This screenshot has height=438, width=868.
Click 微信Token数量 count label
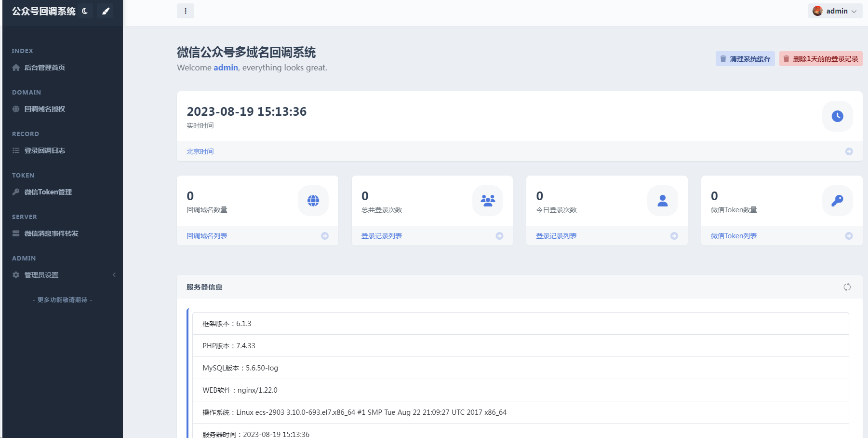click(734, 210)
